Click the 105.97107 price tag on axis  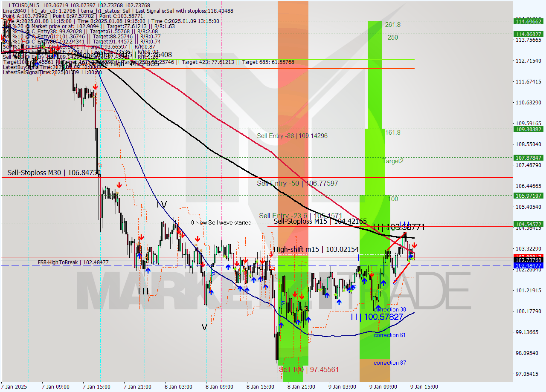click(529, 196)
